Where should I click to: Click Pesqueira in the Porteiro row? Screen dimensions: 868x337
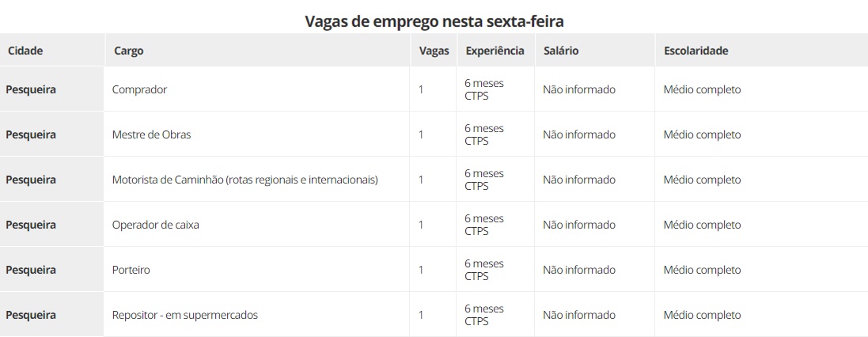click(31, 270)
